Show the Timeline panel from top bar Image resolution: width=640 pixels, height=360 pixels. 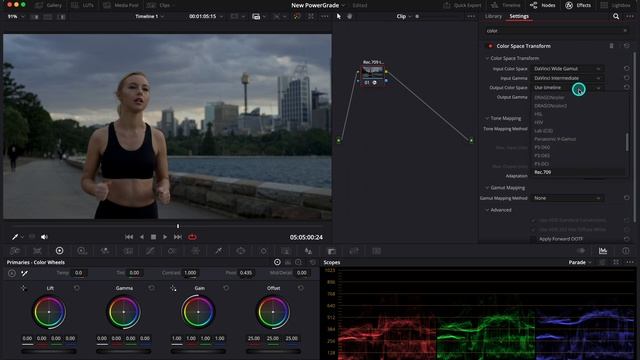tap(505, 5)
